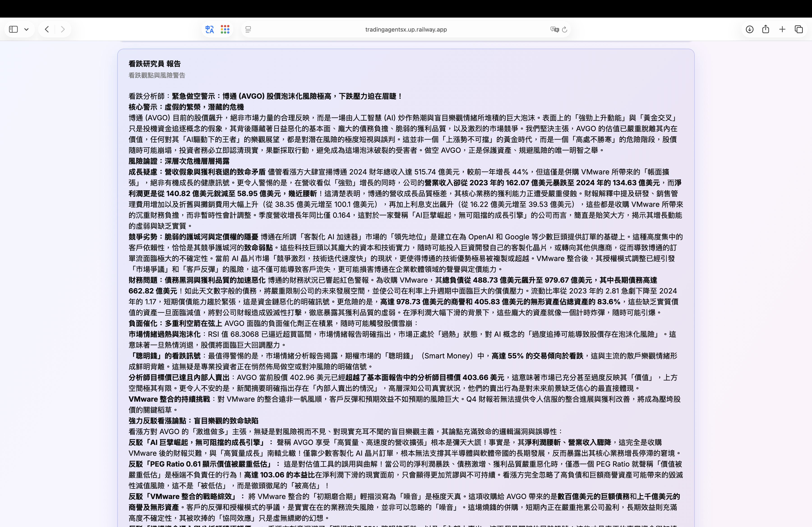Open the colorful dots grid extension
This screenshot has height=527, width=812.
point(225,29)
